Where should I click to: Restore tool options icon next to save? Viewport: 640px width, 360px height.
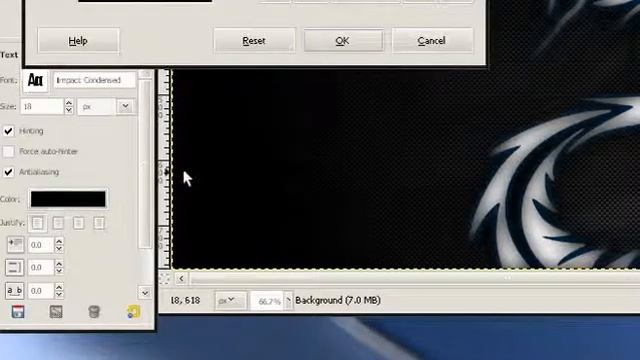tap(56, 311)
